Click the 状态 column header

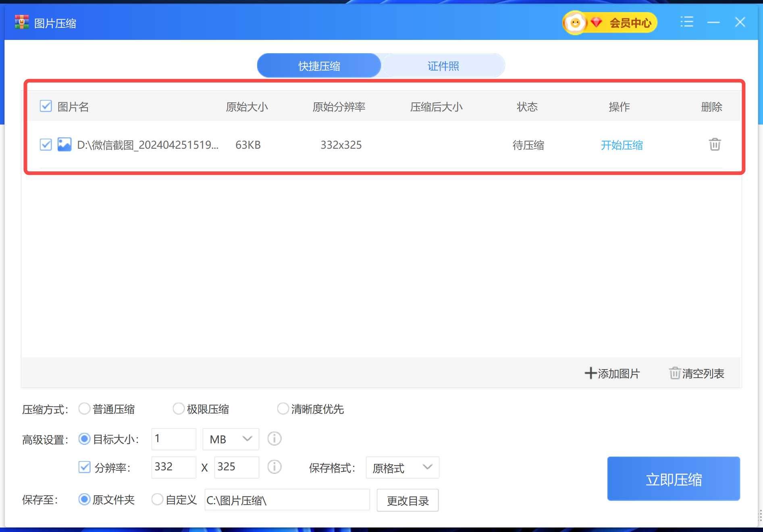527,107
